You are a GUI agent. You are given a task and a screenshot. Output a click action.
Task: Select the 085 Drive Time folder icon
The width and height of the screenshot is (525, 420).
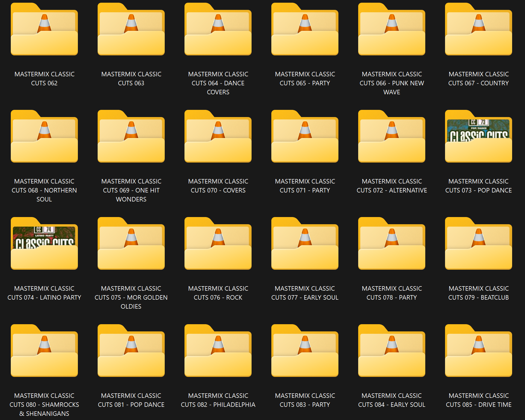(x=479, y=351)
